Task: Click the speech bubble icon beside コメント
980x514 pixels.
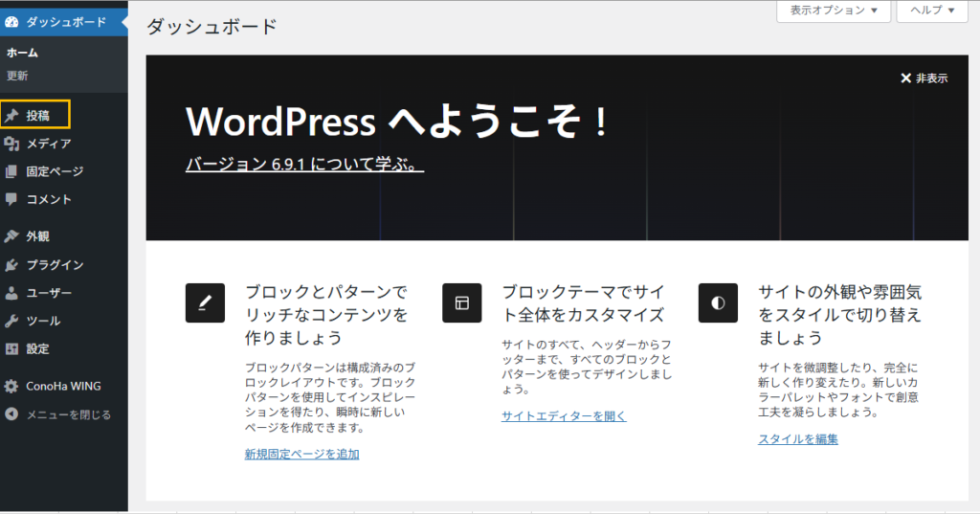Action: (x=11, y=200)
